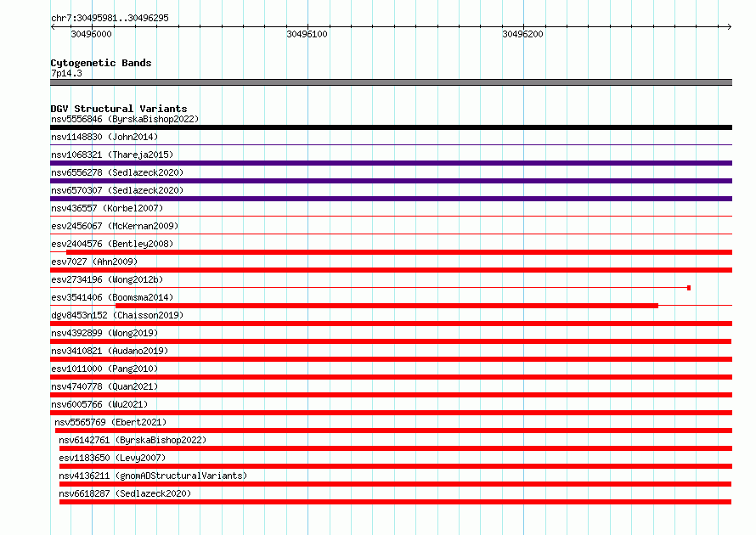This screenshot has width=756, height=535.
Task: Click esv2404576 (Bentley2008) label
Action: point(112,244)
